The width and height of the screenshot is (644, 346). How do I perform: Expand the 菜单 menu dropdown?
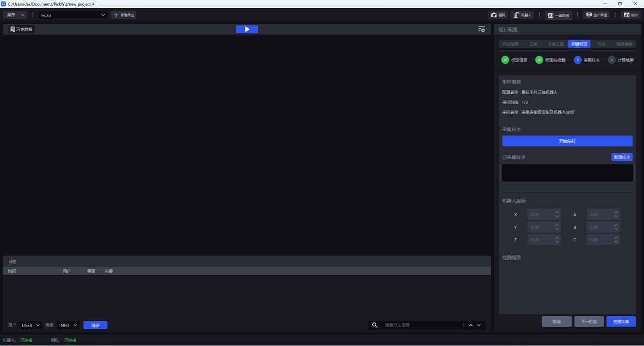15,15
